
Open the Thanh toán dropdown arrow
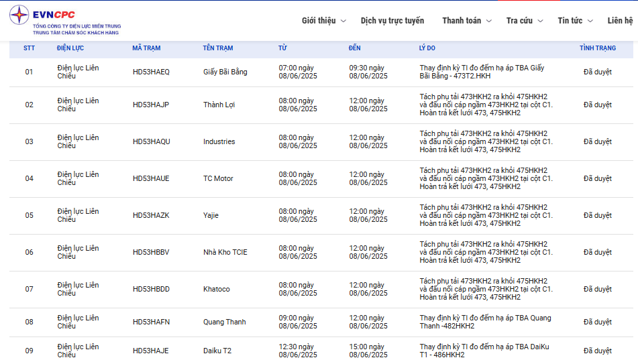click(x=489, y=21)
